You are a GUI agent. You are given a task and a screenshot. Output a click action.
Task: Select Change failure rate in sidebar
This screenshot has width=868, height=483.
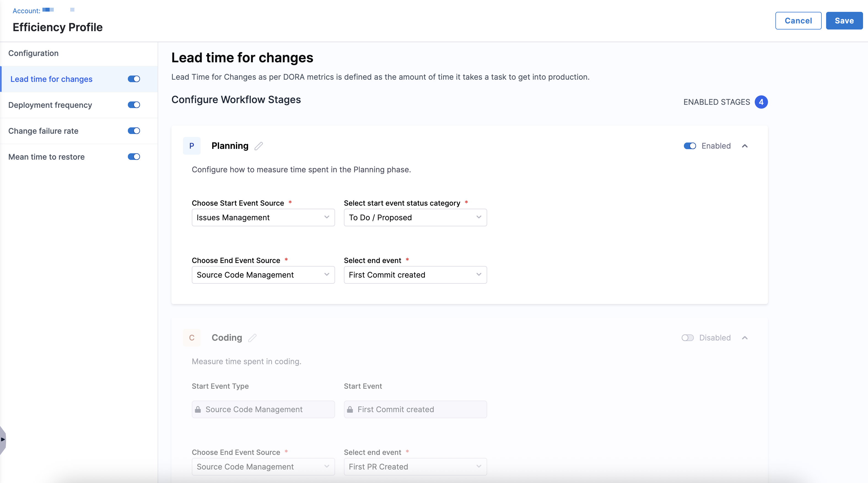click(44, 131)
